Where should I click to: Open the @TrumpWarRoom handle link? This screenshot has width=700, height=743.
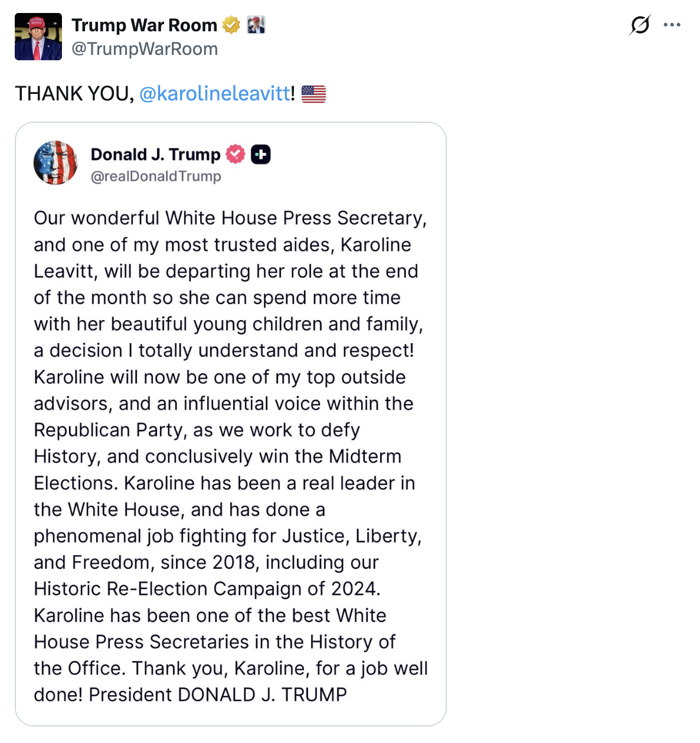(145, 49)
